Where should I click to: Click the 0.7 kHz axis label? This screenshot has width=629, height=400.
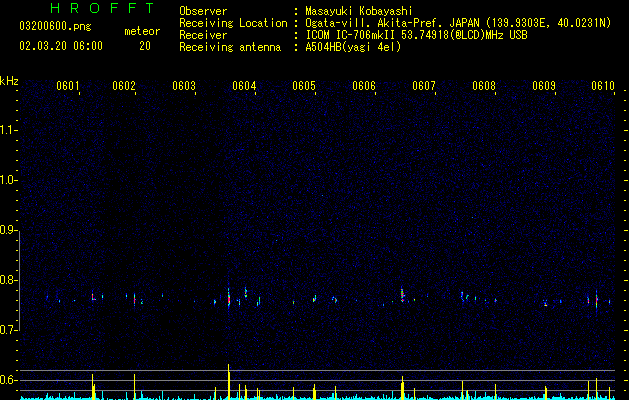(8, 330)
